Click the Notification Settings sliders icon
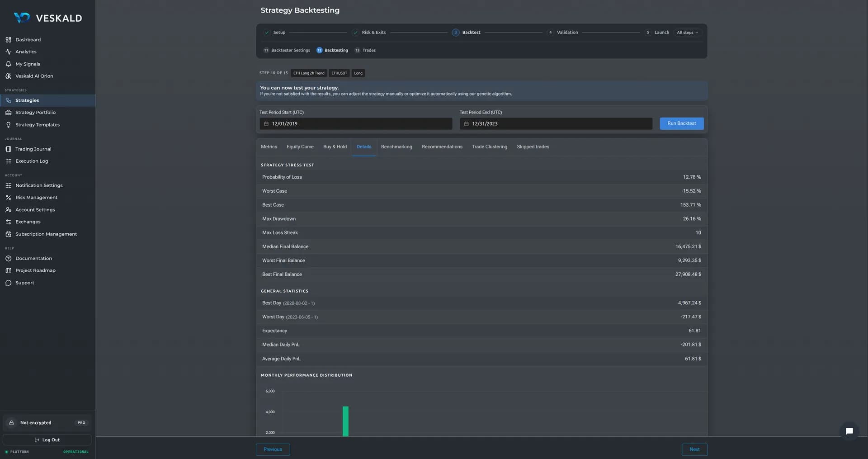The width and height of the screenshot is (868, 459). tap(8, 185)
